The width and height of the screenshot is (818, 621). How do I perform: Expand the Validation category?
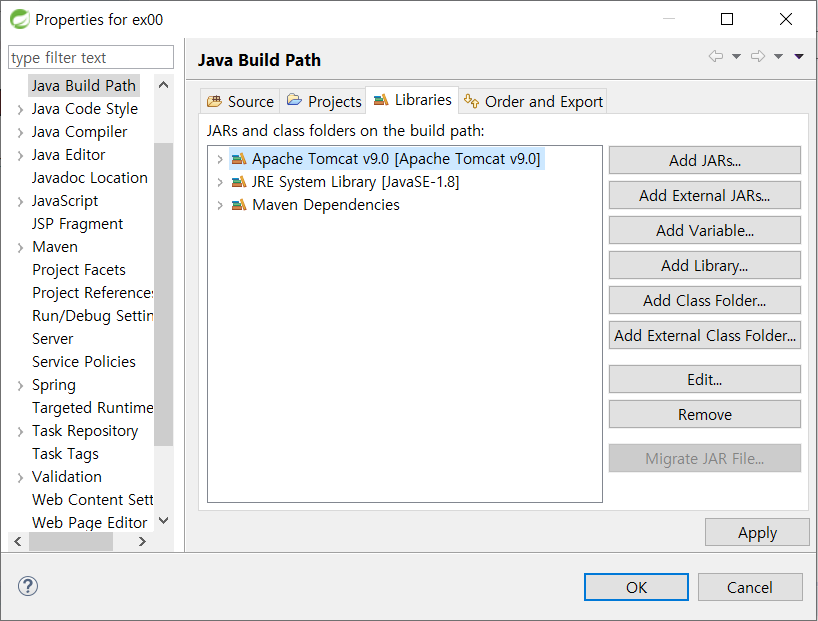point(20,477)
